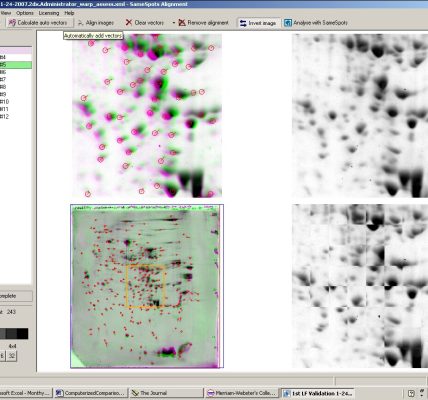Switch to ComputerizedCompariso... taskbar window
The image size is (428, 400).
click(x=92, y=393)
